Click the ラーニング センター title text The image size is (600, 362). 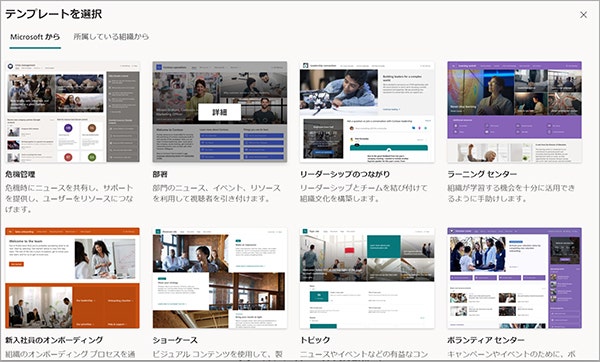[x=482, y=174]
